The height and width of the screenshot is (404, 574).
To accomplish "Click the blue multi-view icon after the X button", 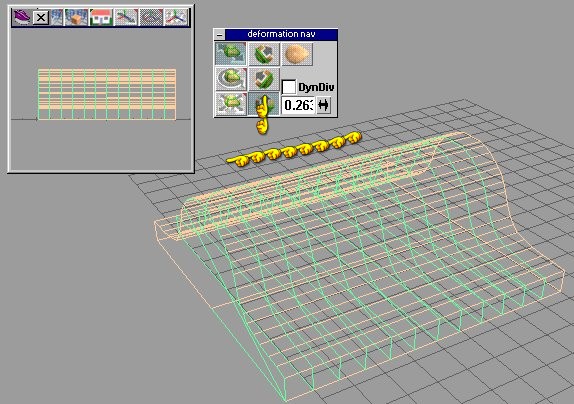I will tap(57, 17).
